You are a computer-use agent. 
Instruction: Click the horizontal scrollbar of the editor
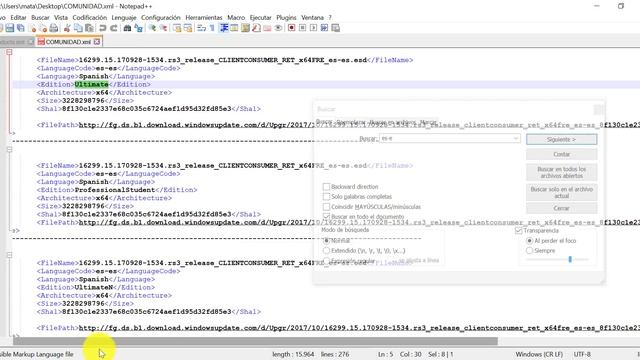click(255, 341)
